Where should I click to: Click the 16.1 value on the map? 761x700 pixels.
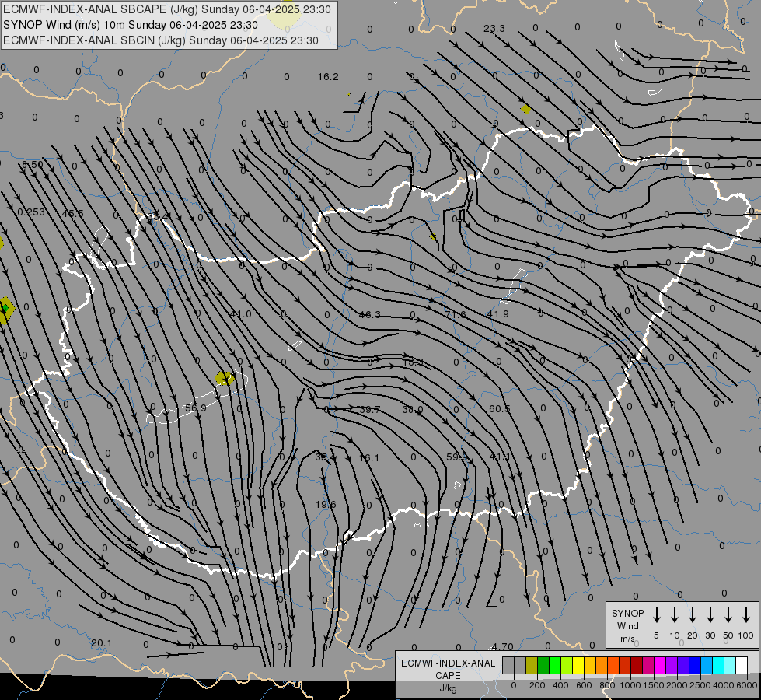369,457
